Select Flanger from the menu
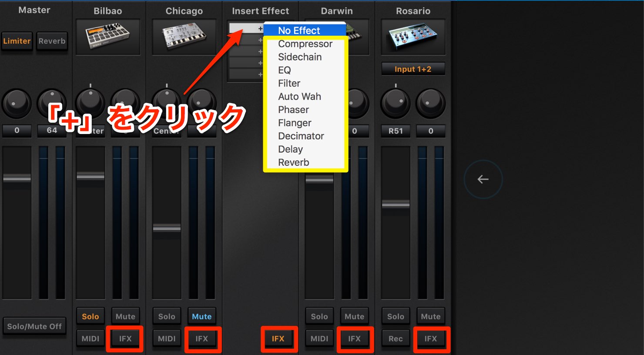The height and width of the screenshot is (355, 644). pyautogui.click(x=305, y=123)
